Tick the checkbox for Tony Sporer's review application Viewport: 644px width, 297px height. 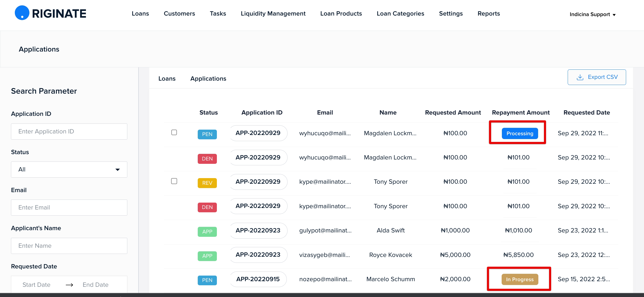174,181
